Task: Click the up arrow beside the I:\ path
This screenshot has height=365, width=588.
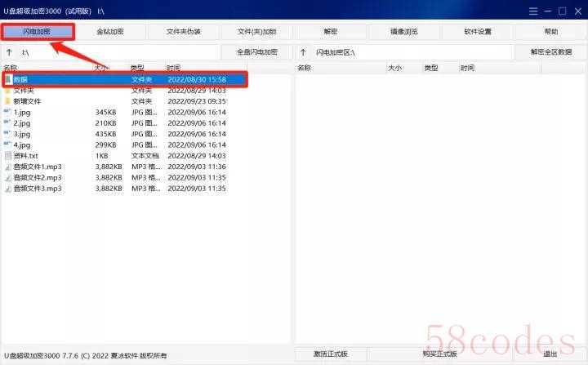Action: pos(9,52)
